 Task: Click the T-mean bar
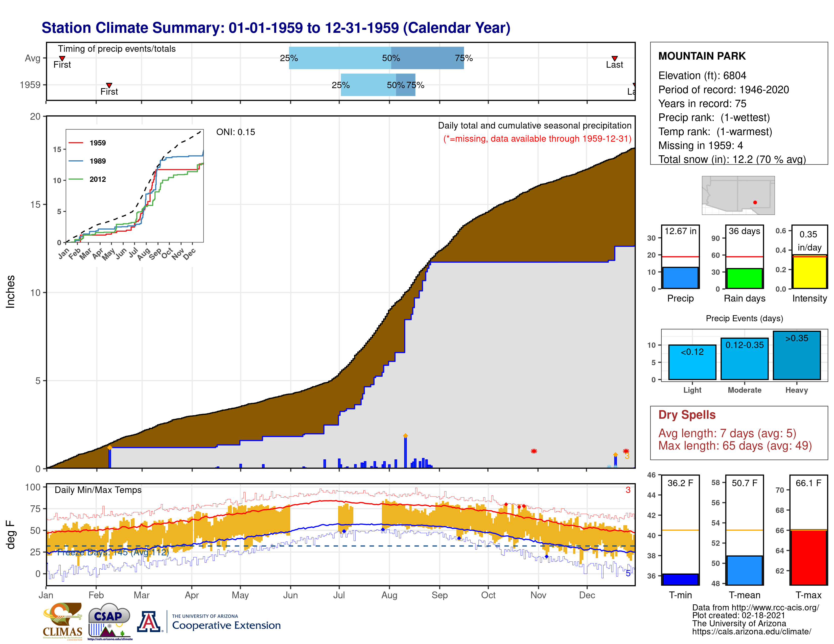(x=744, y=570)
